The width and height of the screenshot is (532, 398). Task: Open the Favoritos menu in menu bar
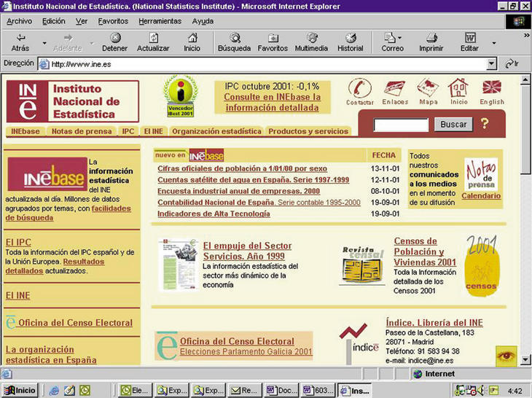pyautogui.click(x=113, y=21)
